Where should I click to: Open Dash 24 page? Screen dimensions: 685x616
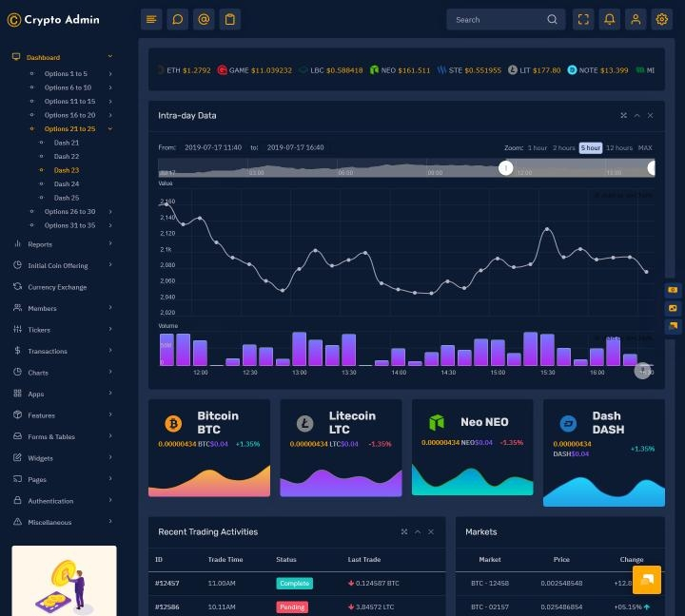[67, 183]
